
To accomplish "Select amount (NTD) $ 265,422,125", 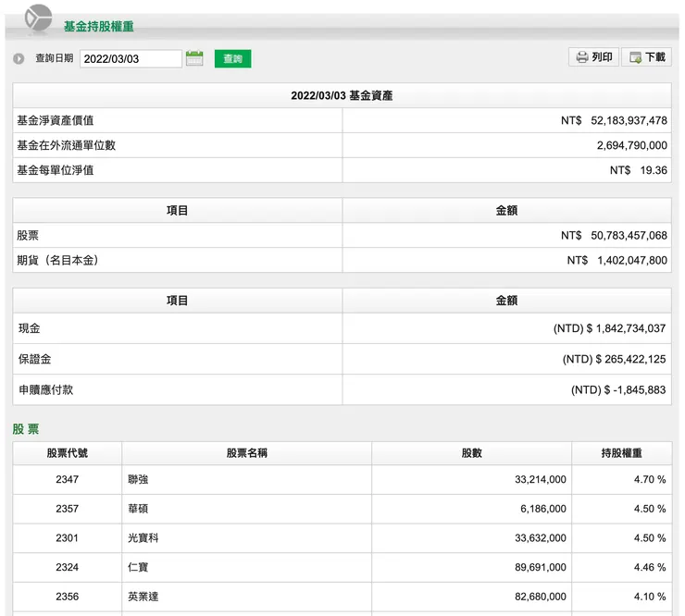I will 615,359.
